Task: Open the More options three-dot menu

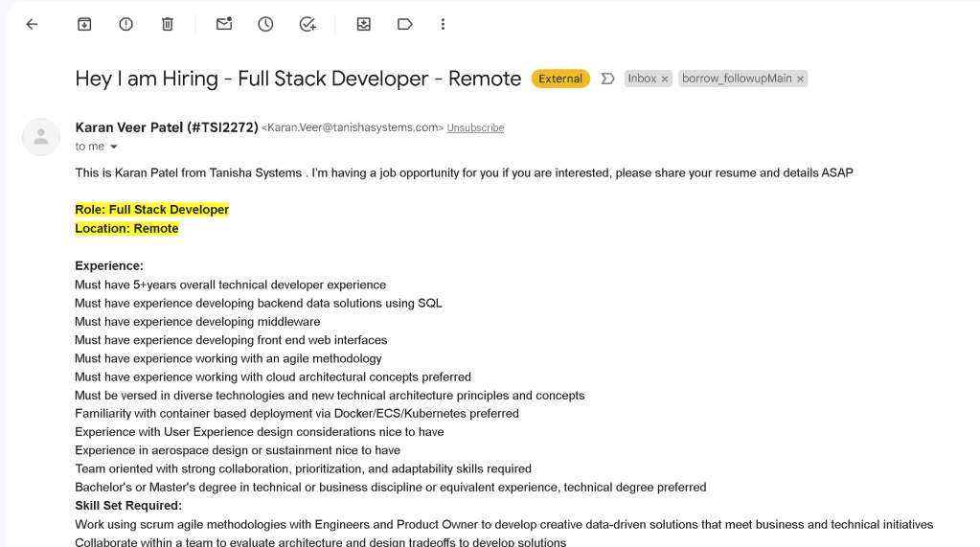Action: pos(443,24)
